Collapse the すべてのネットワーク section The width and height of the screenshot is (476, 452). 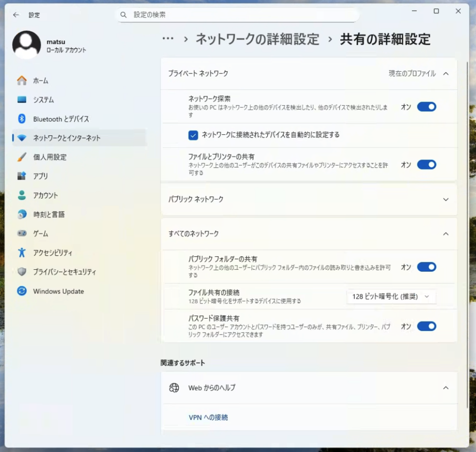click(x=446, y=234)
